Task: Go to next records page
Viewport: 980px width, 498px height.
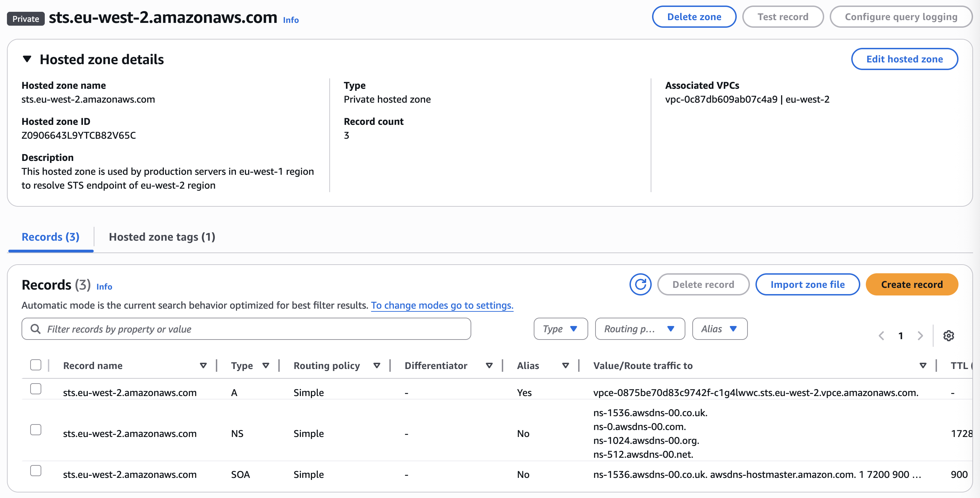Action: (920, 336)
